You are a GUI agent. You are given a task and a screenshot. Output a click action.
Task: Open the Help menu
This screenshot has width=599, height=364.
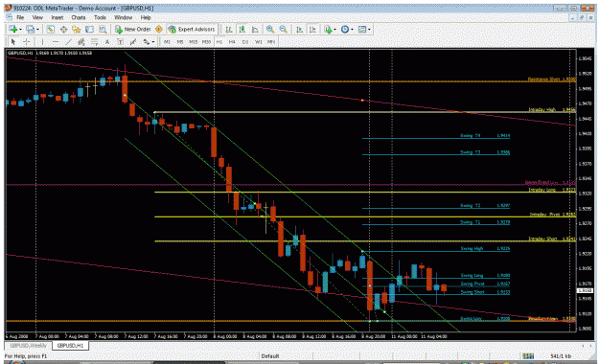click(146, 17)
